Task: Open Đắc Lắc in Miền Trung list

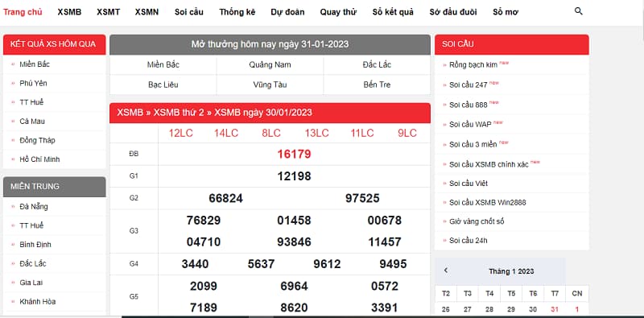Action: click(33, 263)
